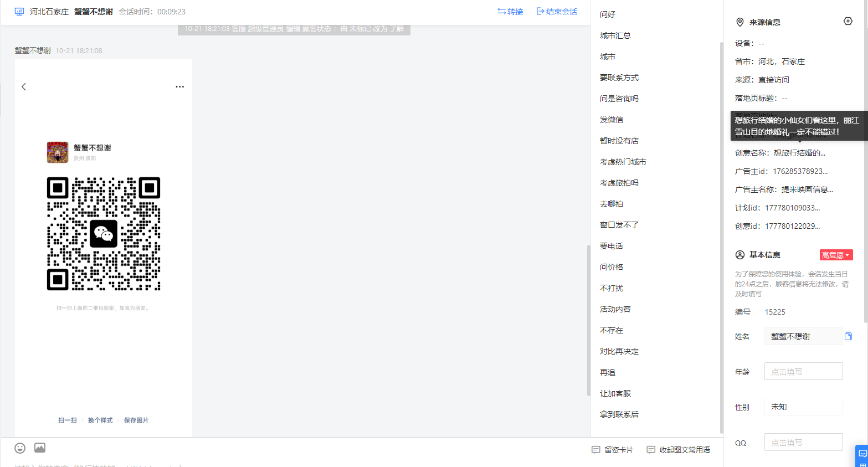
Task: Click the monitor icon beside 河北石家庄
Action: pyautogui.click(x=19, y=12)
